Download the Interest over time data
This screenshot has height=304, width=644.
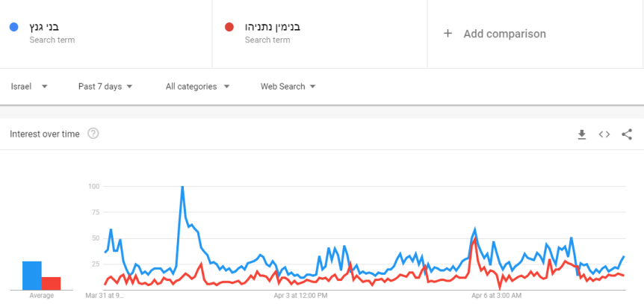(582, 134)
